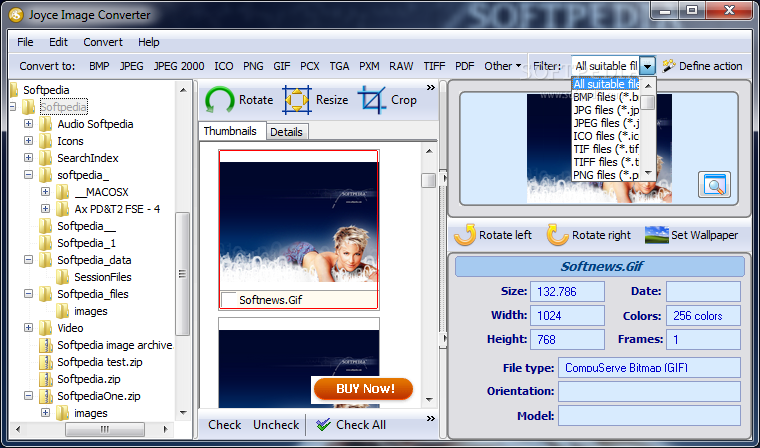Click the Define action wand icon

pos(668,66)
